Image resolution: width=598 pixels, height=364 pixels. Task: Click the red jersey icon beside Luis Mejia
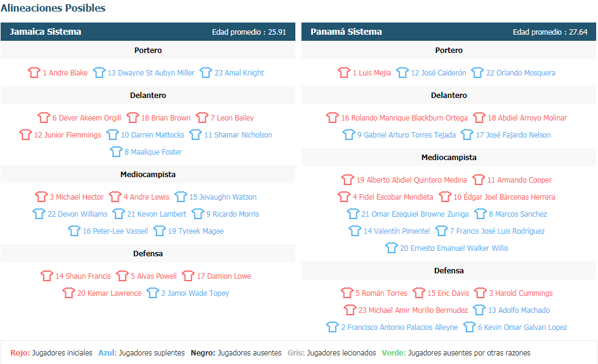[x=343, y=72]
